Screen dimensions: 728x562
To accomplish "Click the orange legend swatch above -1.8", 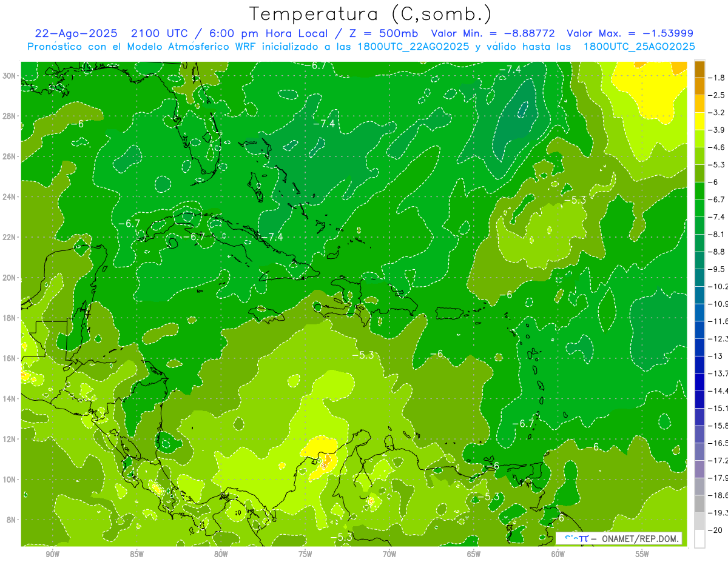I will click(699, 69).
